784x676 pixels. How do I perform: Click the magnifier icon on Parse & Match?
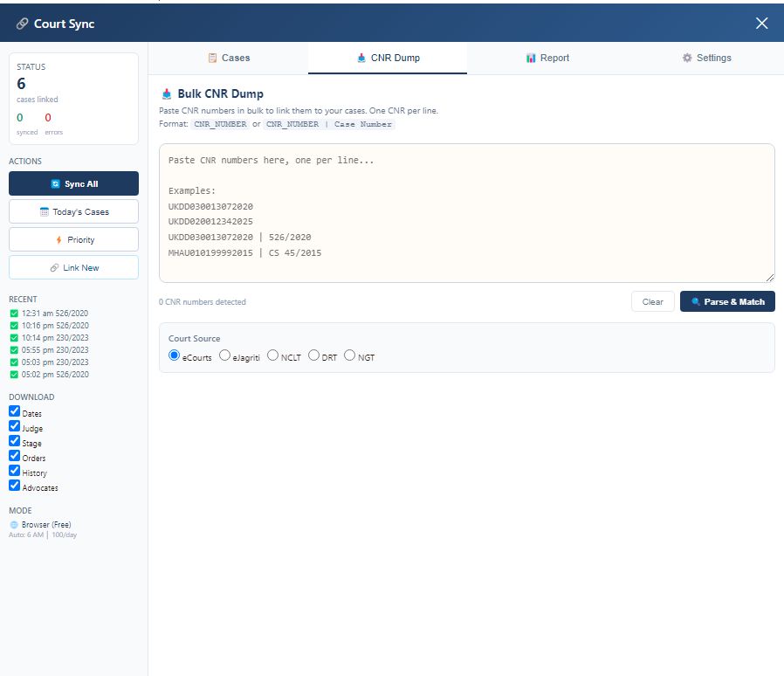coord(696,301)
